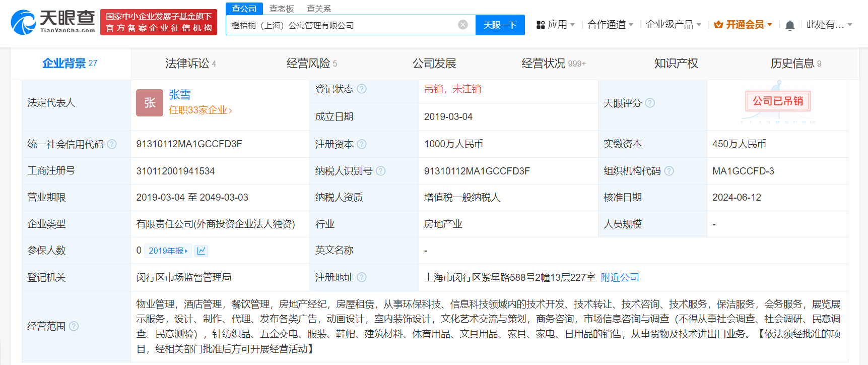Switch to the 经营状况 tab

(x=554, y=64)
